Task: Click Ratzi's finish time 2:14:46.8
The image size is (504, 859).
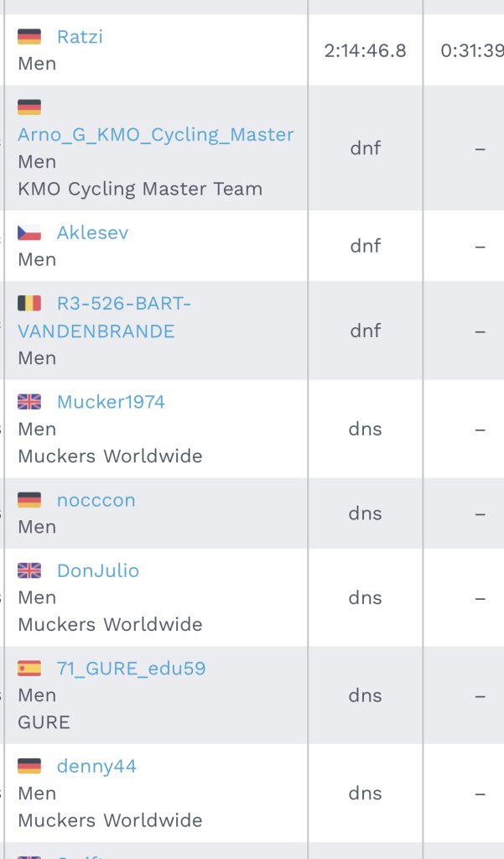Action: (365, 50)
